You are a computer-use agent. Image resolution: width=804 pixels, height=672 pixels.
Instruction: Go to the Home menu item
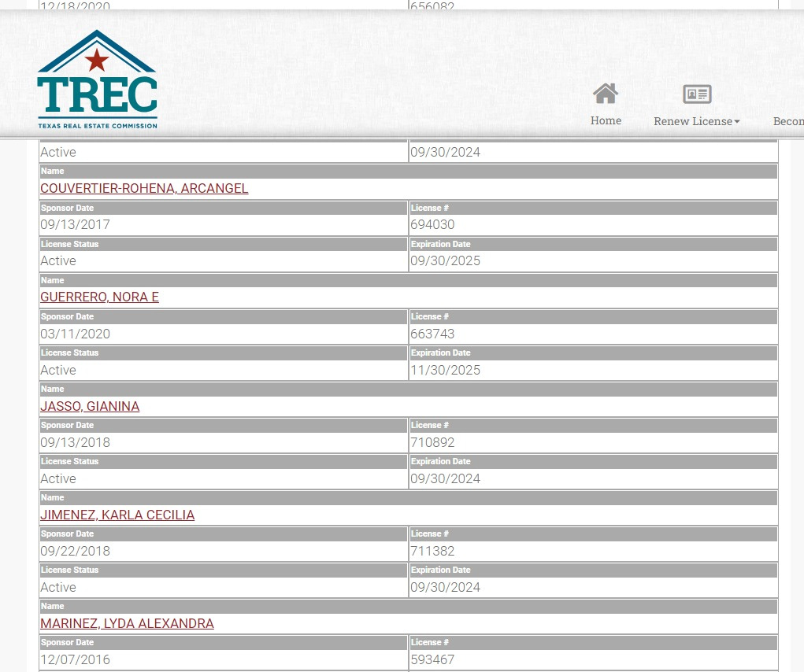606,121
